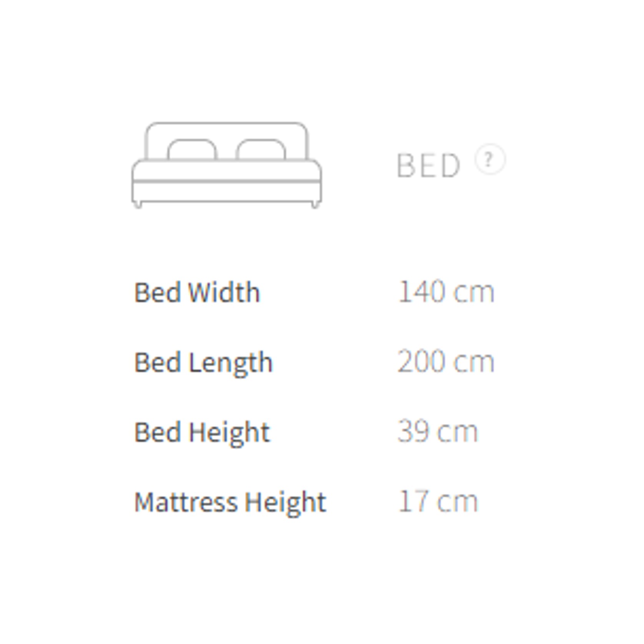Click the mattress layer of bed icon

pos(227,170)
